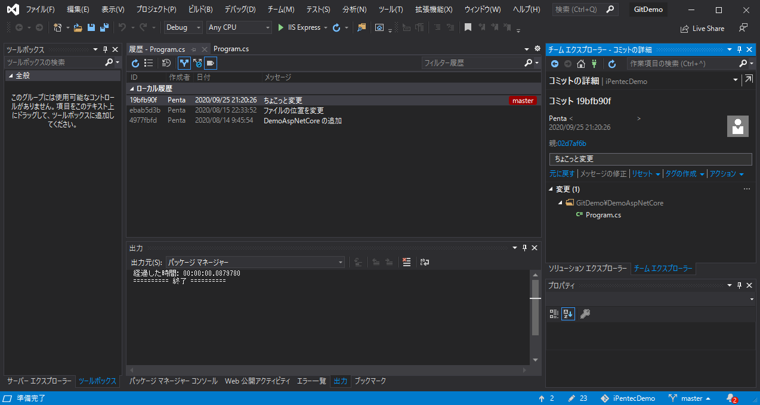This screenshot has height=405, width=760.
Task: Click the send feedback icon below window controls
Action: click(743, 28)
